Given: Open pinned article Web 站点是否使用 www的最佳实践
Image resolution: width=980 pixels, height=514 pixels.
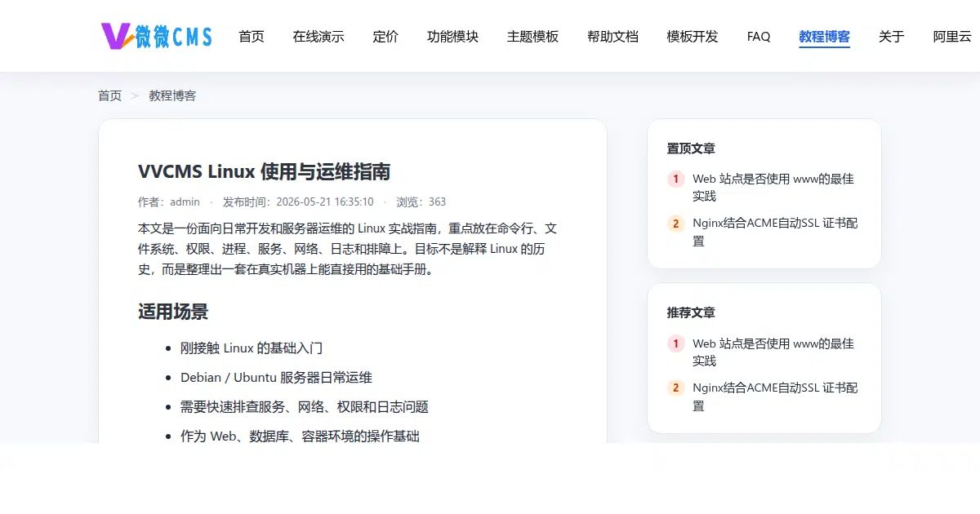Looking at the screenshot, I should pos(773,187).
